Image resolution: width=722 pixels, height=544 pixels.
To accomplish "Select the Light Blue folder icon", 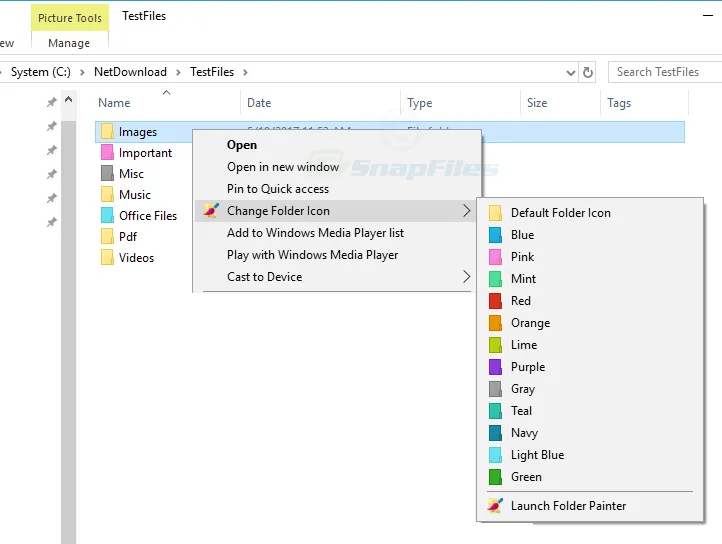I will 495,455.
